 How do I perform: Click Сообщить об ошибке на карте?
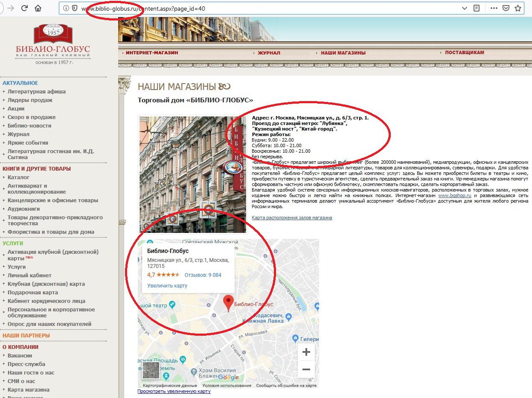[x=286, y=386]
